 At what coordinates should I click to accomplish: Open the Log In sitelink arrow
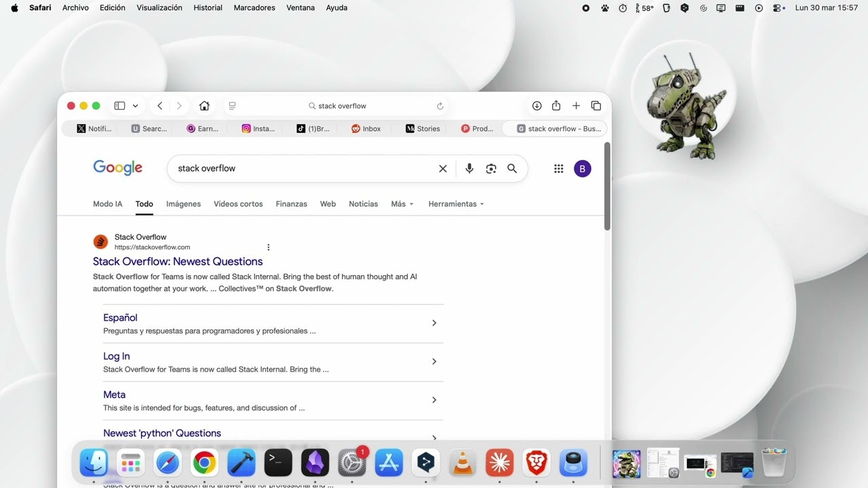[x=434, y=362]
